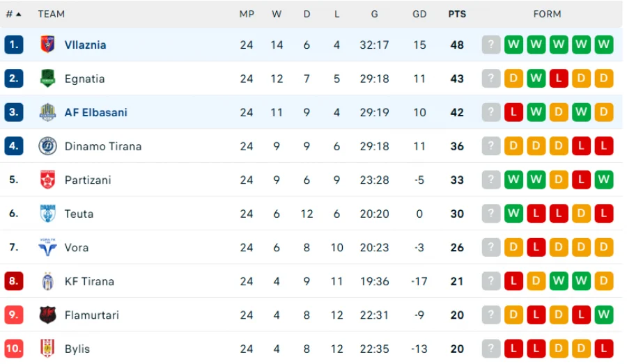This screenshot has height=364, width=627.
Task: Click Vllaznia's gray upcoming match '?' badge
Action: pyautogui.click(x=491, y=45)
